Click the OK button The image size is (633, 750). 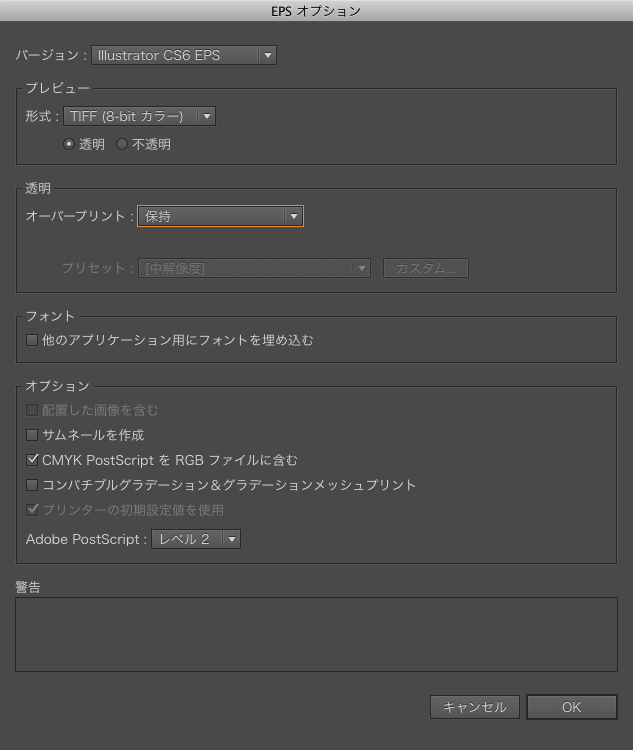tap(572, 707)
